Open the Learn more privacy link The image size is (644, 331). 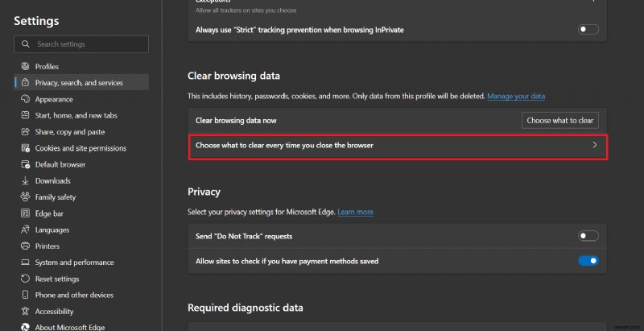[355, 212]
